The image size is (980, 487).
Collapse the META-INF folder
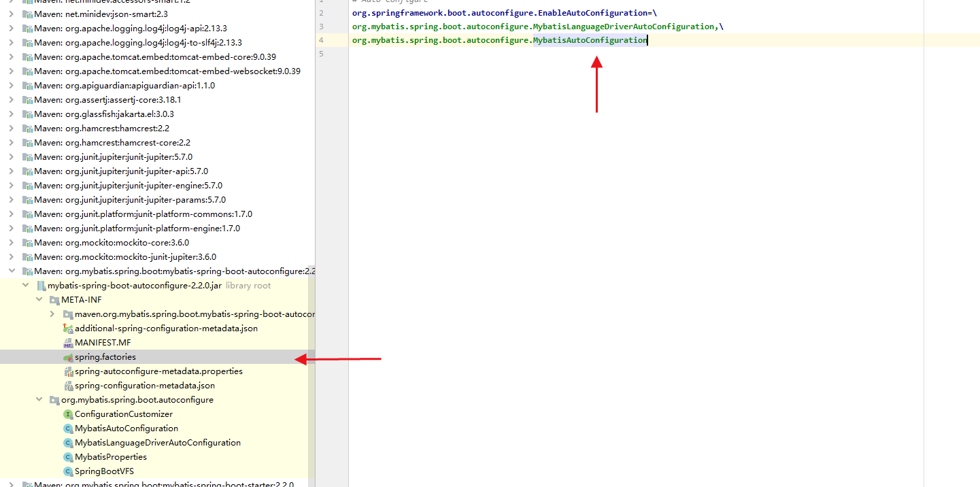click(x=39, y=299)
